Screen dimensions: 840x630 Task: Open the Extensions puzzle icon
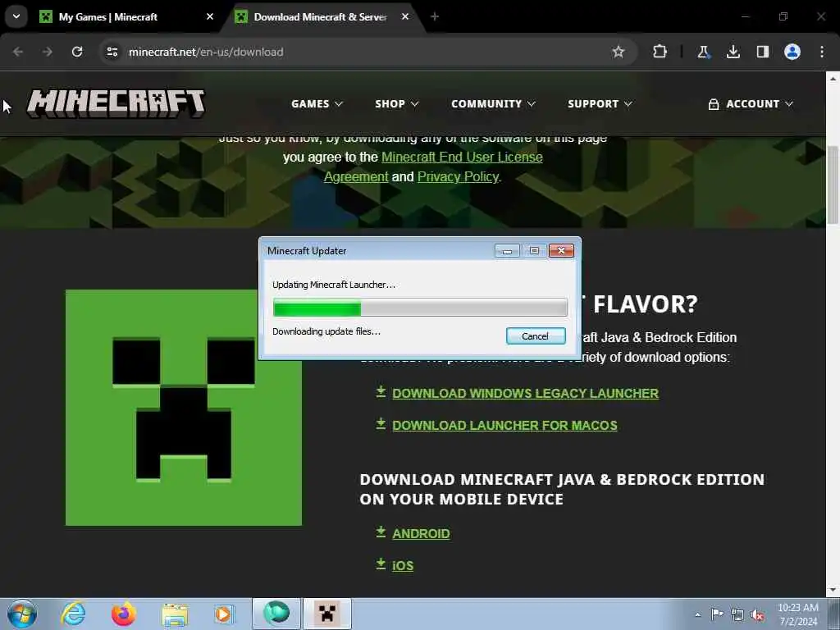tap(660, 52)
